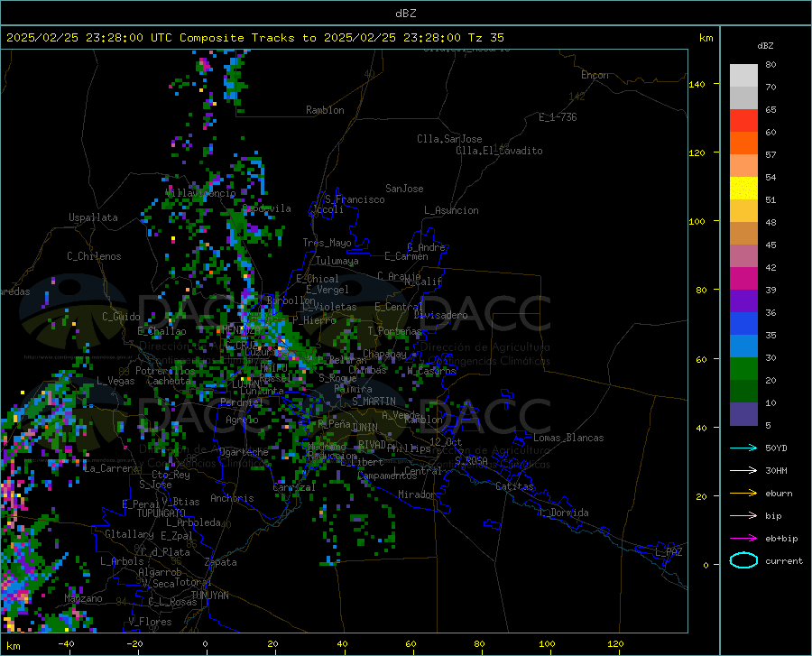Click the S_MARTIN map label
Screen dimensions: 812x656
[374, 402]
